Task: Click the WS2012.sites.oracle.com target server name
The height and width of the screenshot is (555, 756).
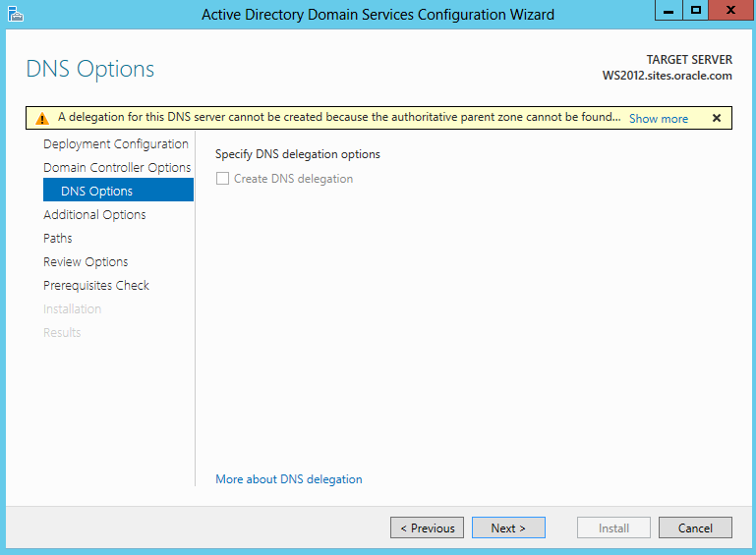Action: point(667,76)
